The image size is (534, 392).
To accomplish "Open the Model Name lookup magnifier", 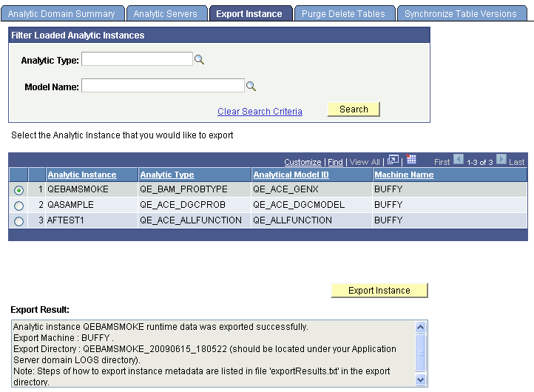I will [x=251, y=86].
